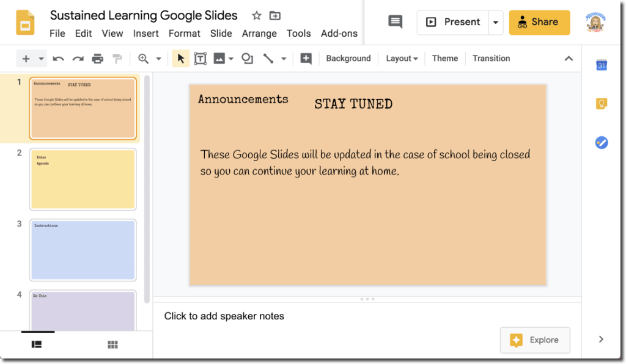Open new slide layout dropdown arrow
Viewport: 626px width, 364px height.
[x=41, y=59]
